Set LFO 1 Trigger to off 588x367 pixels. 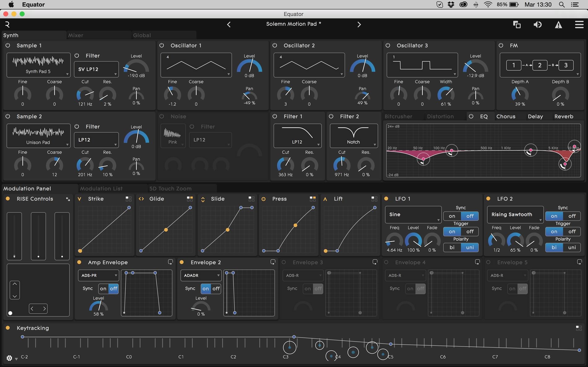470,232
